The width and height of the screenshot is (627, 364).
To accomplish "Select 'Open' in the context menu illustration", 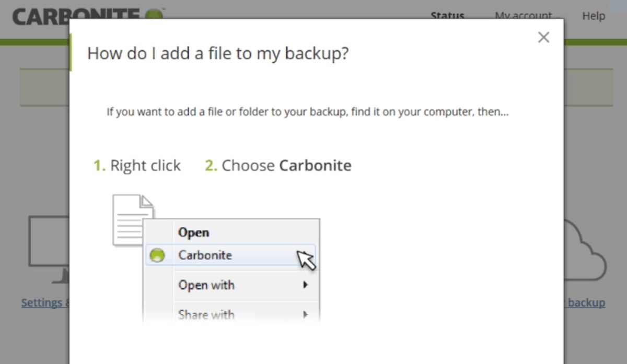I will click(x=193, y=232).
